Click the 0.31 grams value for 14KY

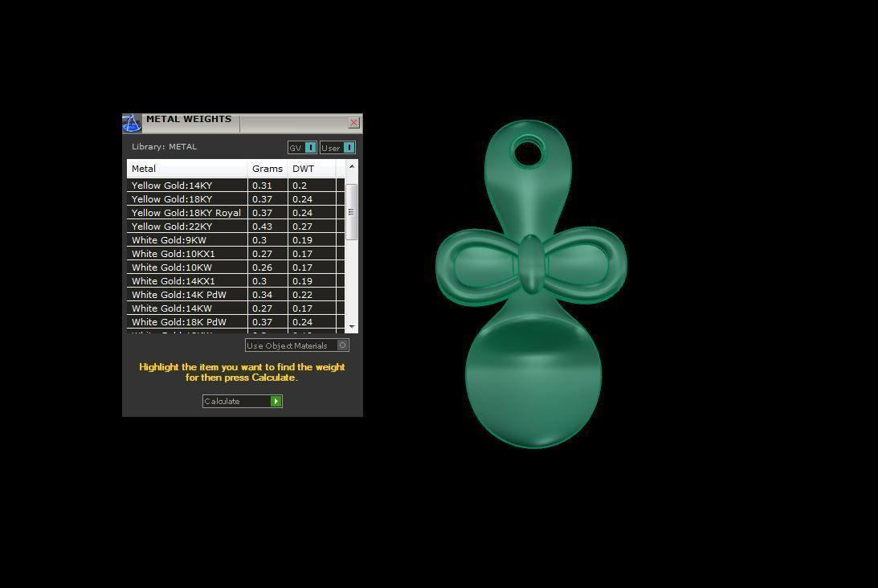[262, 186]
